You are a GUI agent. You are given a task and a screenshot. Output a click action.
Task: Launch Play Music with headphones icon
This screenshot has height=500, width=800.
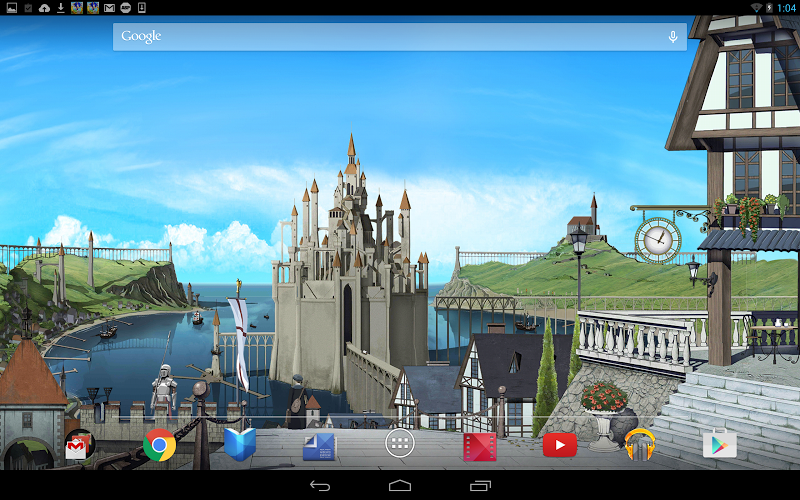640,444
